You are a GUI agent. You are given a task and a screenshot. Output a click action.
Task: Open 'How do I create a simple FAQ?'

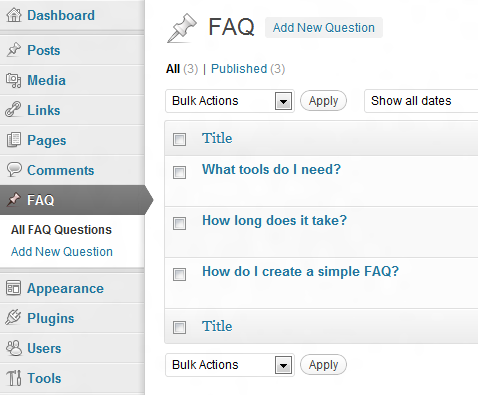click(x=300, y=271)
